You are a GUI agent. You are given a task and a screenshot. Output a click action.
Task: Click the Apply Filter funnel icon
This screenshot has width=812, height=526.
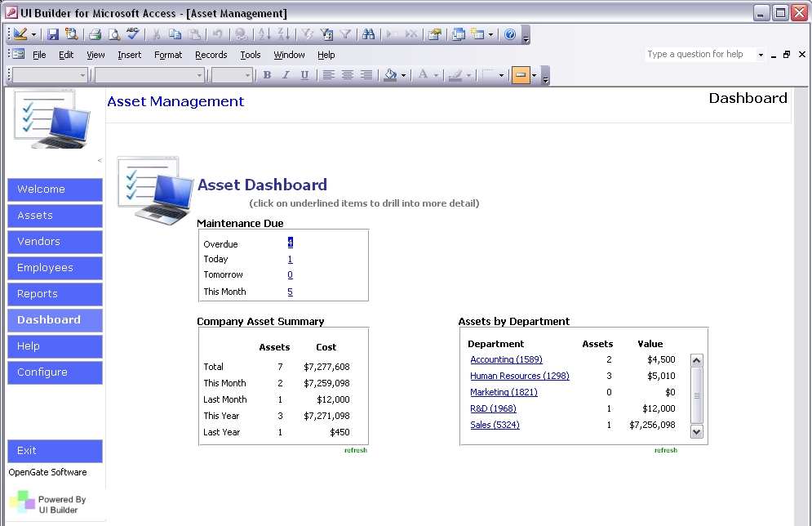tap(345, 34)
